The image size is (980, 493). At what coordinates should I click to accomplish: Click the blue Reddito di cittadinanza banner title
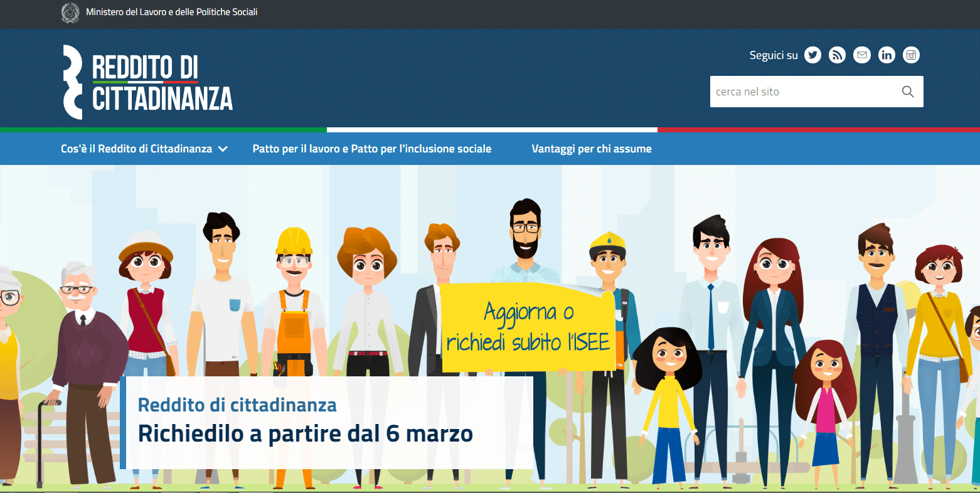[237, 405]
